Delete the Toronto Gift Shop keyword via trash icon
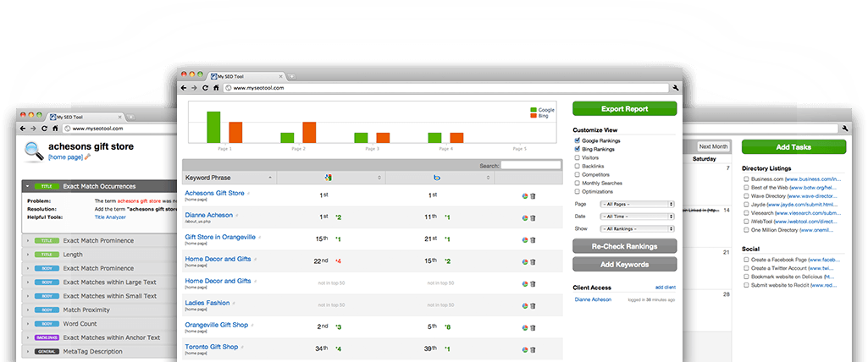 click(533, 348)
